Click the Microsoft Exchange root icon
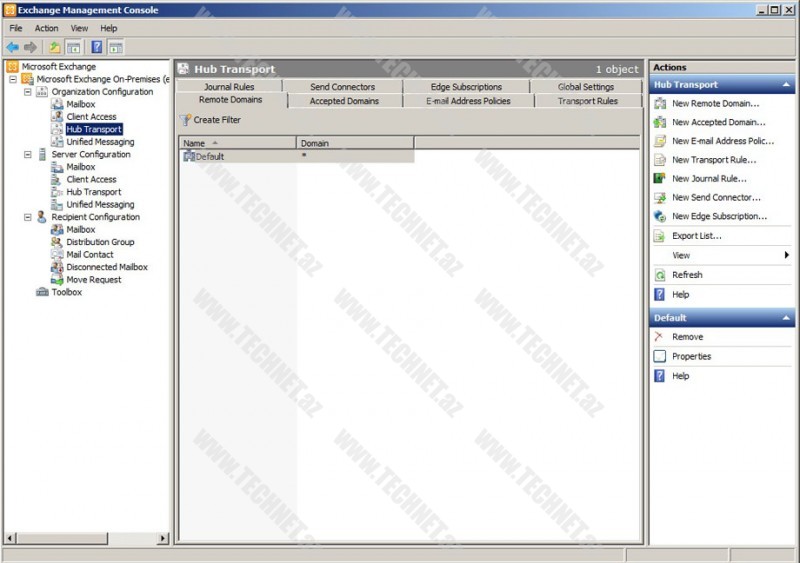 (13, 66)
